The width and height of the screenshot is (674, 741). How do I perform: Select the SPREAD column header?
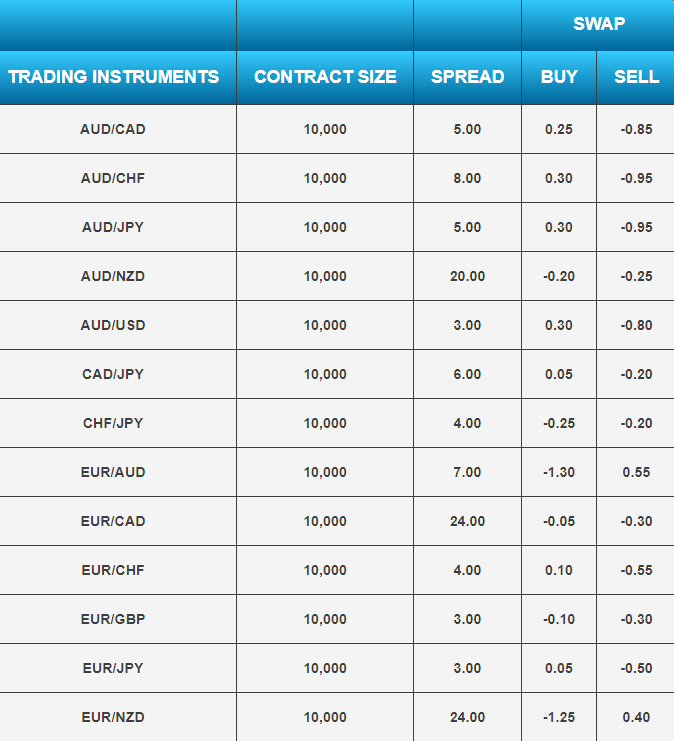[467, 77]
